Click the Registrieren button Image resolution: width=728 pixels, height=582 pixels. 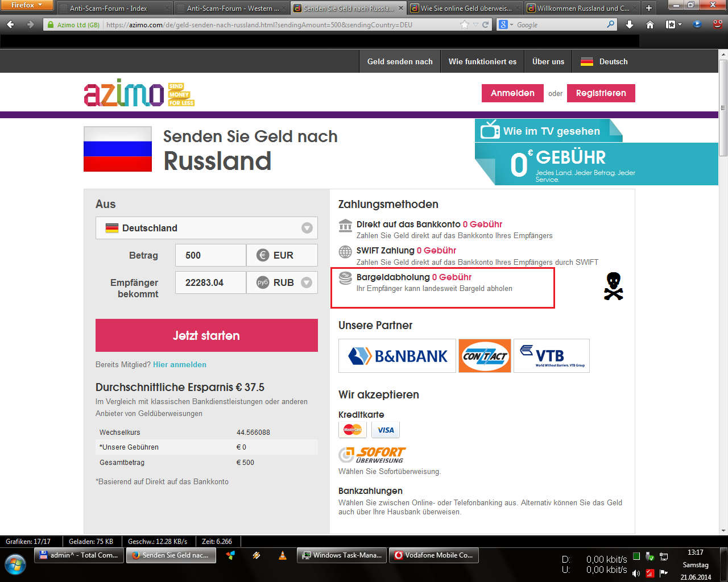click(601, 93)
